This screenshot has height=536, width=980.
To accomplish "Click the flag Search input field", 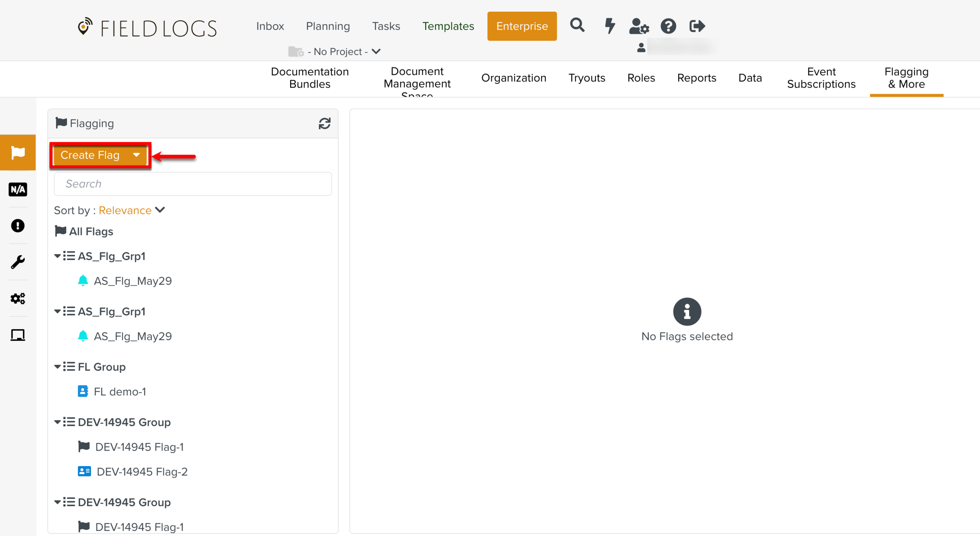I will [192, 184].
